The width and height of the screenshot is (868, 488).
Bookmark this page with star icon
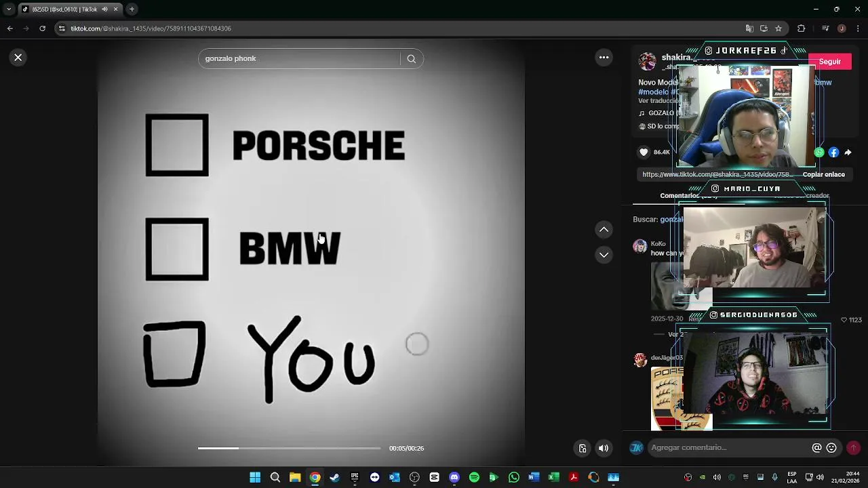[x=778, y=28]
